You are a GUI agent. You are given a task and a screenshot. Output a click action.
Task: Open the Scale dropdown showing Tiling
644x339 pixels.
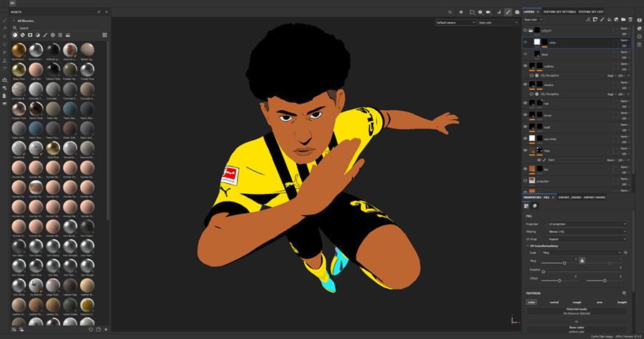point(582,252)
